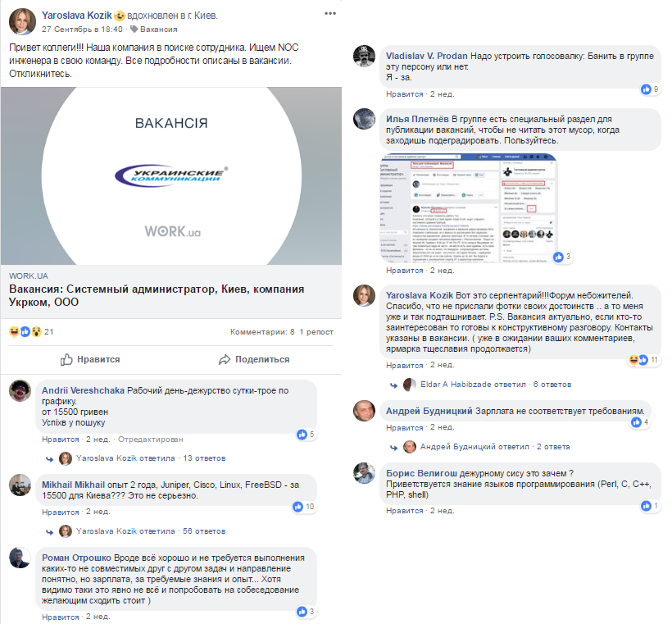Click the Поделиться share arrow icon
Viewport: 672px width, 624px height.
click(x=225, y=360)
